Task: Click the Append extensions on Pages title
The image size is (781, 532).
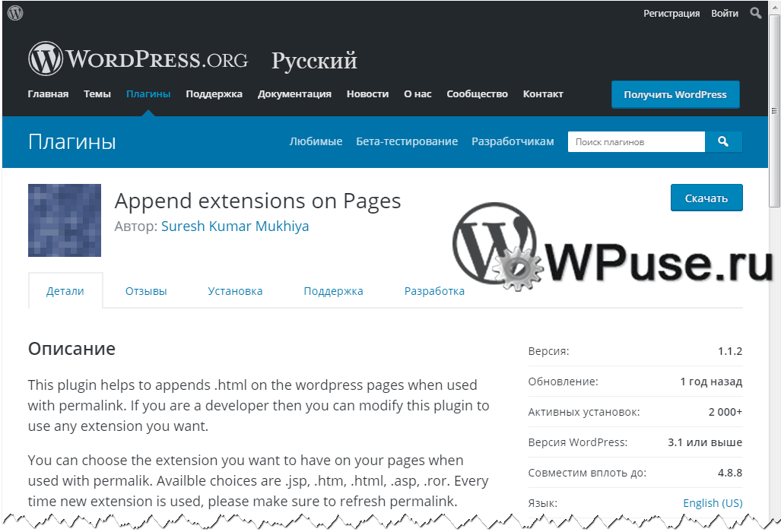Action: pos(258,201)
